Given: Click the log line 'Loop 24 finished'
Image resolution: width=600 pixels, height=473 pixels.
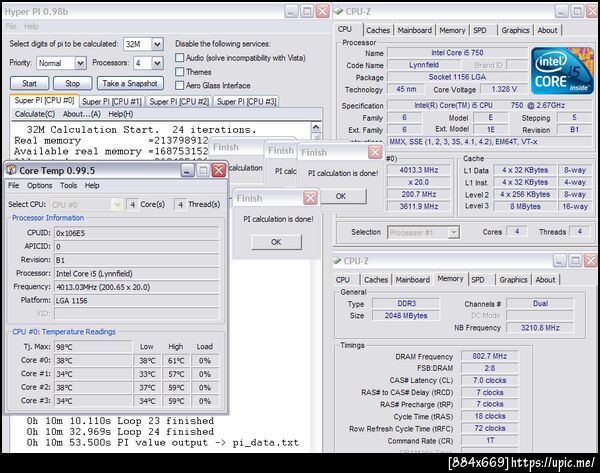Looking at the screenshot, I should 120,432.
